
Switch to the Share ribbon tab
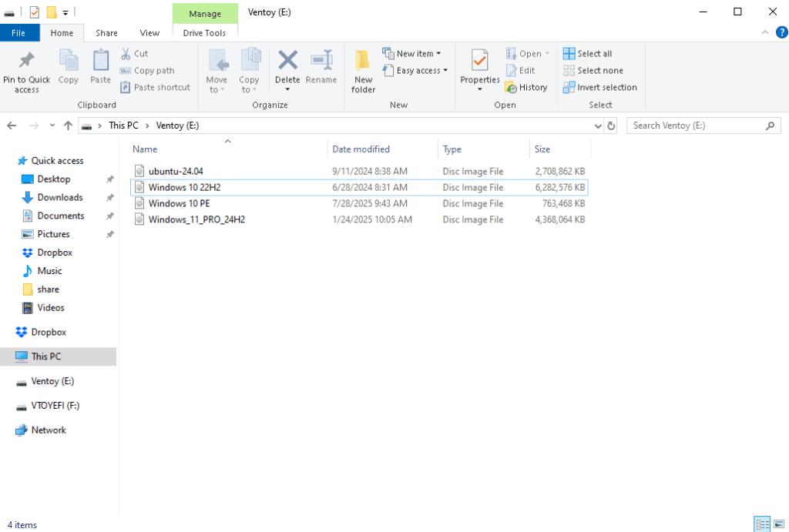(x=106, y=33)
